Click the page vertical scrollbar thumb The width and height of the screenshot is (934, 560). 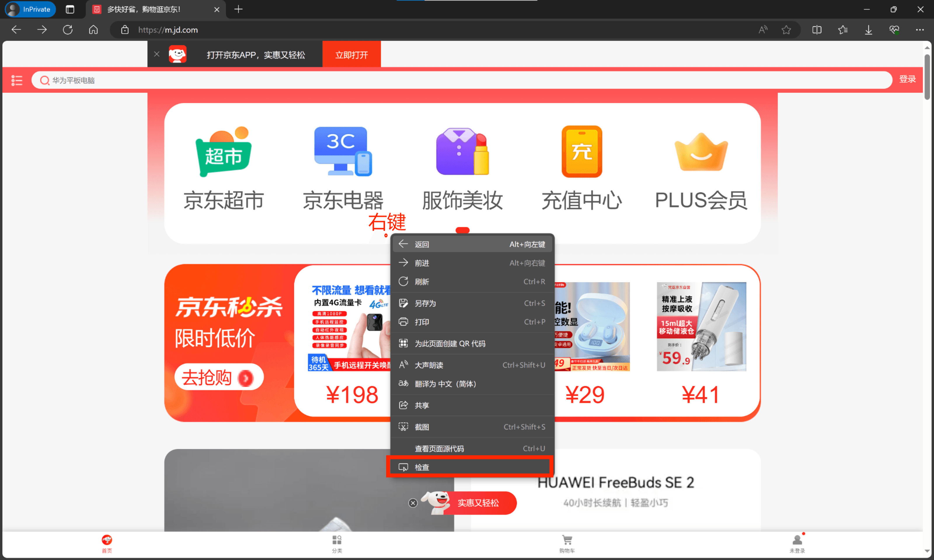927,77
